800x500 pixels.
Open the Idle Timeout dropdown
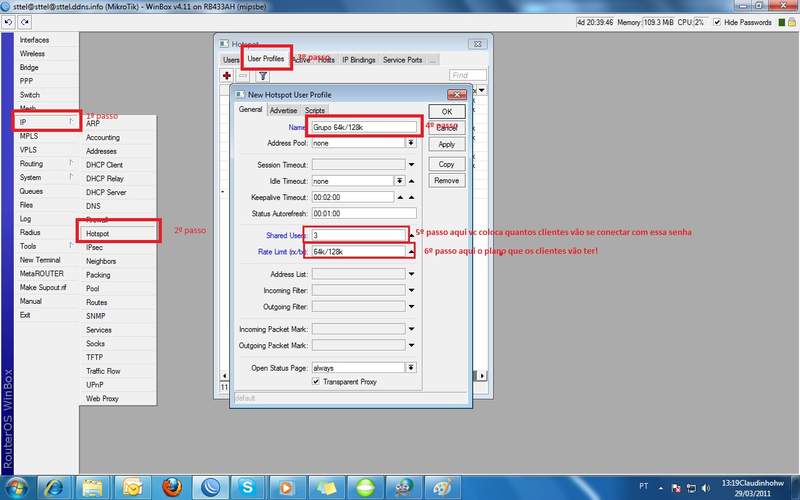[399, 181]
